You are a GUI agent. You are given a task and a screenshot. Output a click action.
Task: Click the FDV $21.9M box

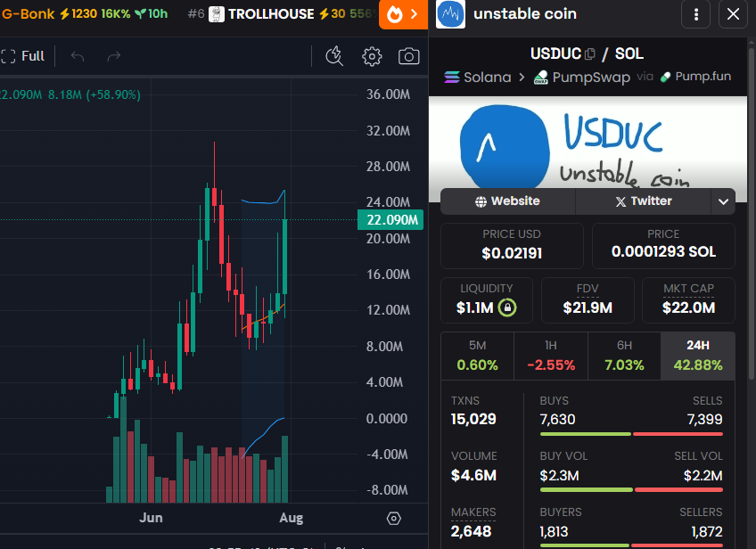(588, 300)
